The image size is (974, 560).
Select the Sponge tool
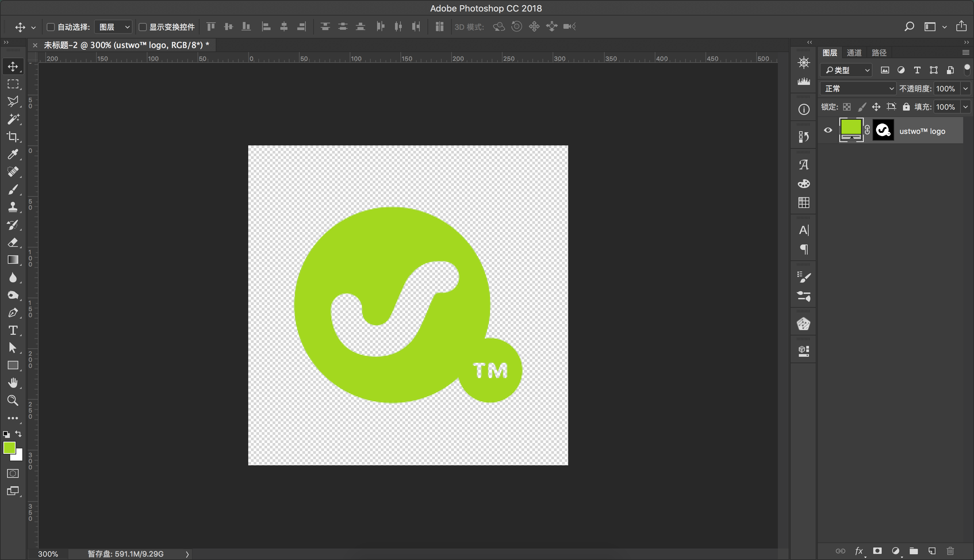tap(13, 295)
